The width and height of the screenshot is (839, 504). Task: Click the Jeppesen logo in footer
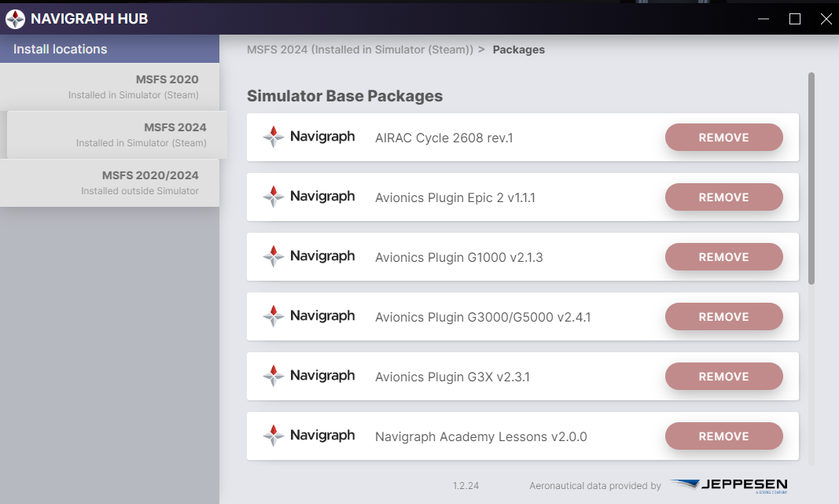pos(729,485)
